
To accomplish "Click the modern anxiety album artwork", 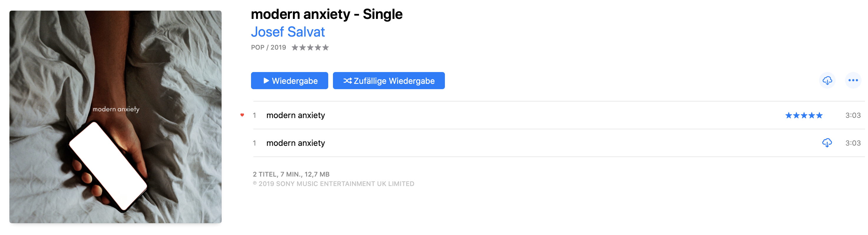I will (x=115, y=117).
